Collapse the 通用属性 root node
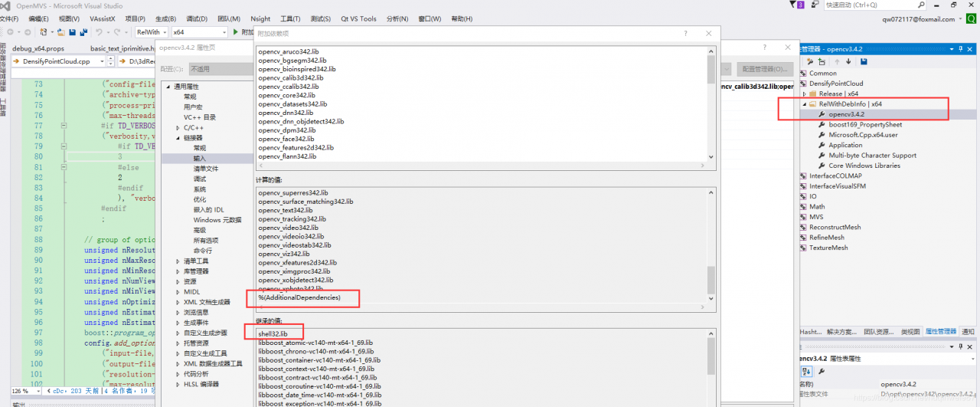The height and width of the screenshot is (407, 980). [x=168, y=87]
